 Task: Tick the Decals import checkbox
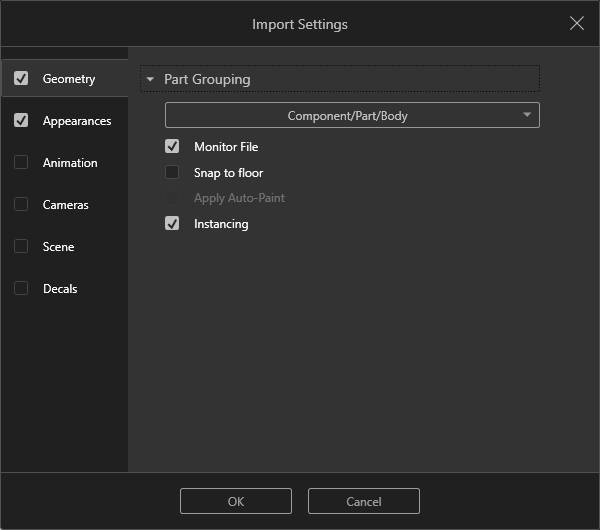[21, 288]
